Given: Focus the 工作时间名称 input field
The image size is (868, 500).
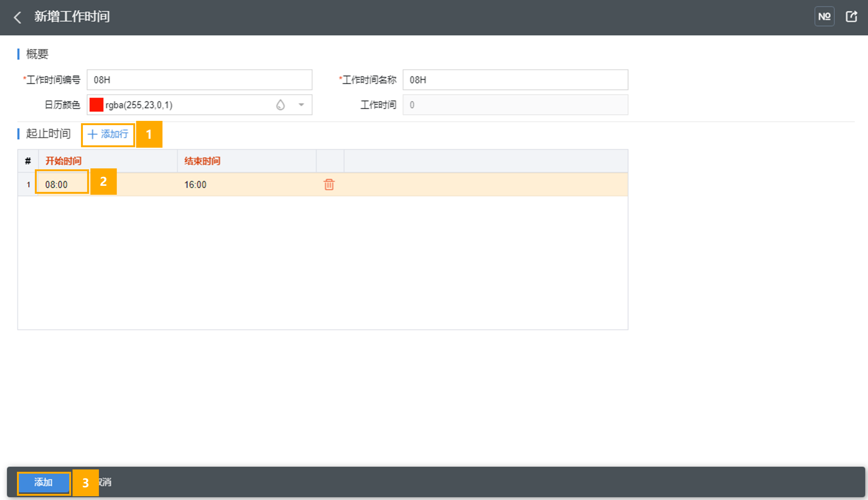Looking at the screenshot, I should [x=515, y=80].
